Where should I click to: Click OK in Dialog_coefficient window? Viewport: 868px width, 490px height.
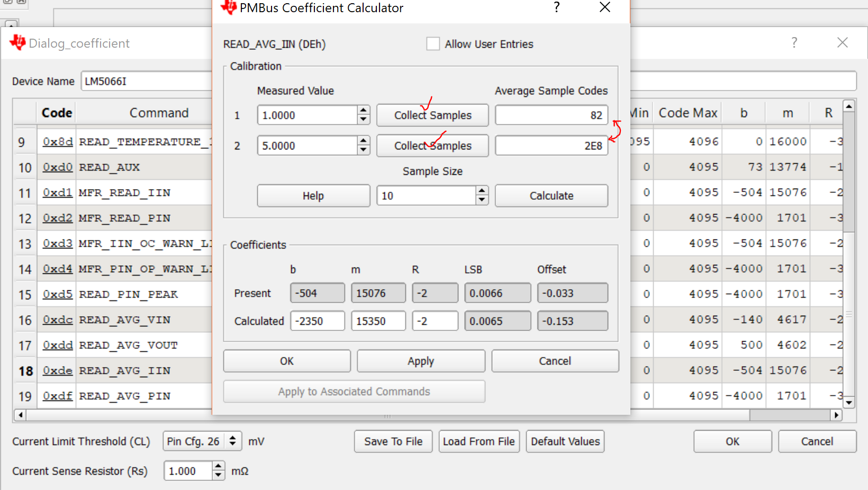tap(733, 441)
